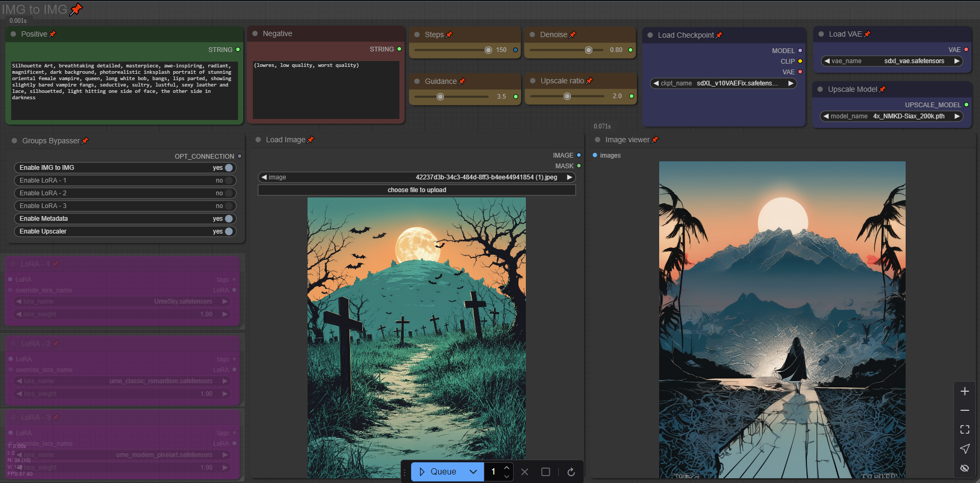
Task: Click the zoom in plus icon
Action: [965, 392]
